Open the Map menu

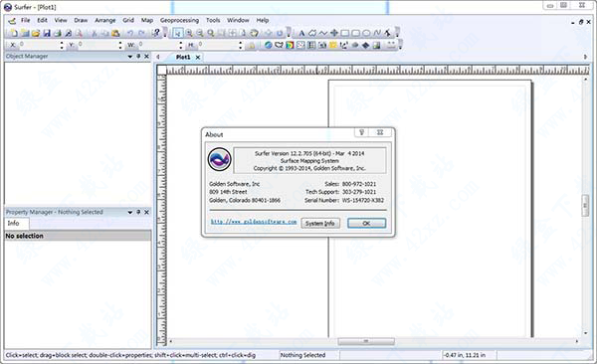(x=147, y=20)
